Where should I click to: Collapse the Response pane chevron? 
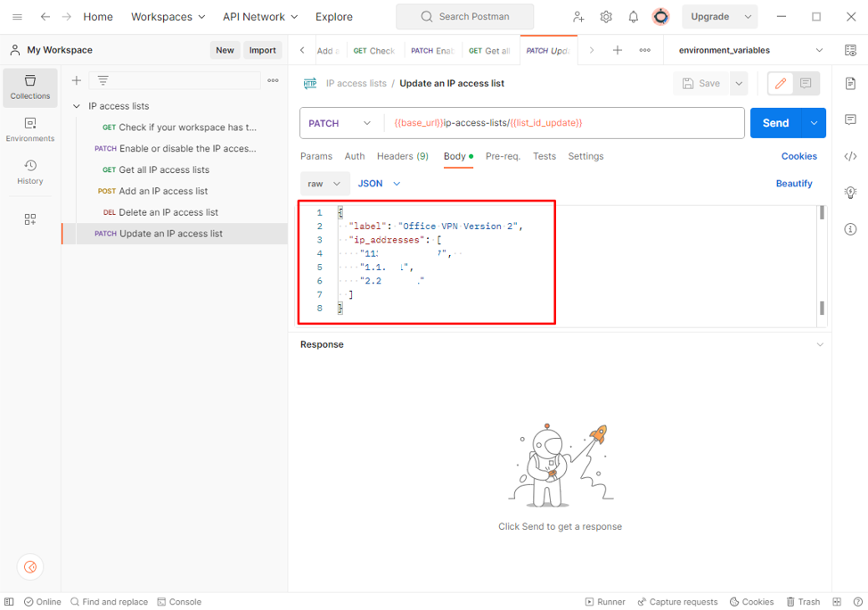pos(820,344)
